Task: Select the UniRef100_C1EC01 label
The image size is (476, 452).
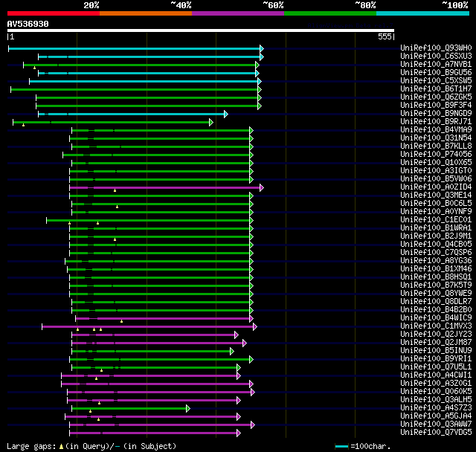Action: point(436,219)
